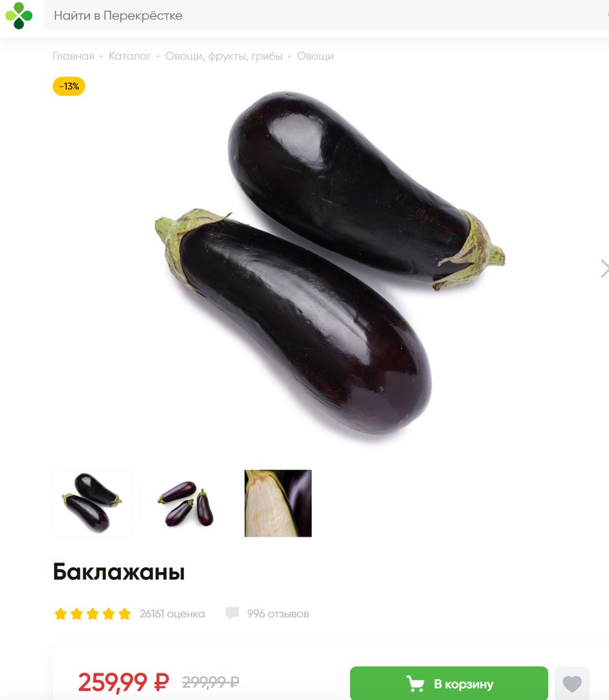Open the 'Главная' breadcrumb link
Viewport: 609px width, 700px height.
(x=73, y=56)
